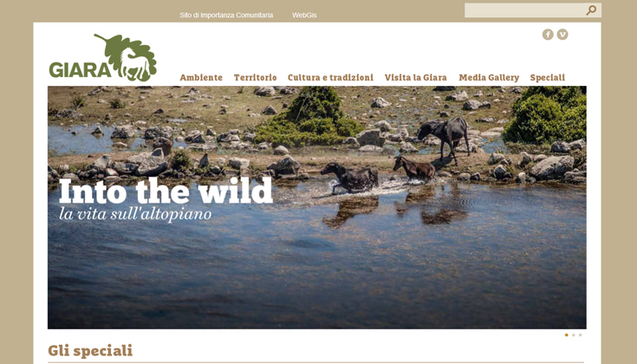Image resolution: width=637 pixels, height=364 pixels.
Task: Select the third carousel dot indicator
Action: tap(580, 335)
